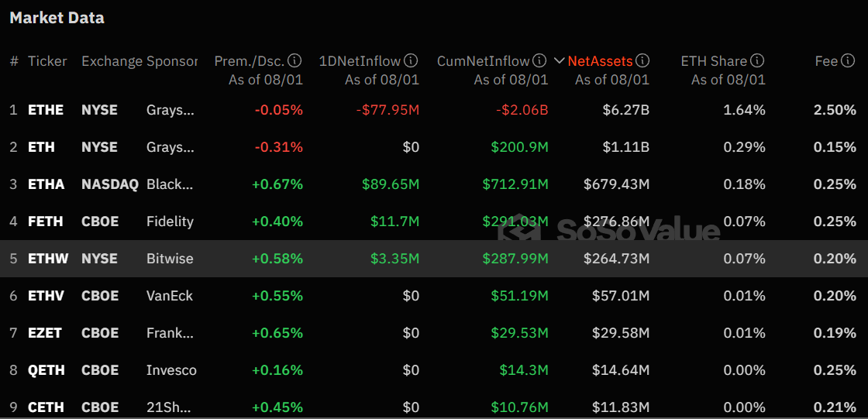Click the +0.67% premium value
Screen dimensions: 868x419
277,184
